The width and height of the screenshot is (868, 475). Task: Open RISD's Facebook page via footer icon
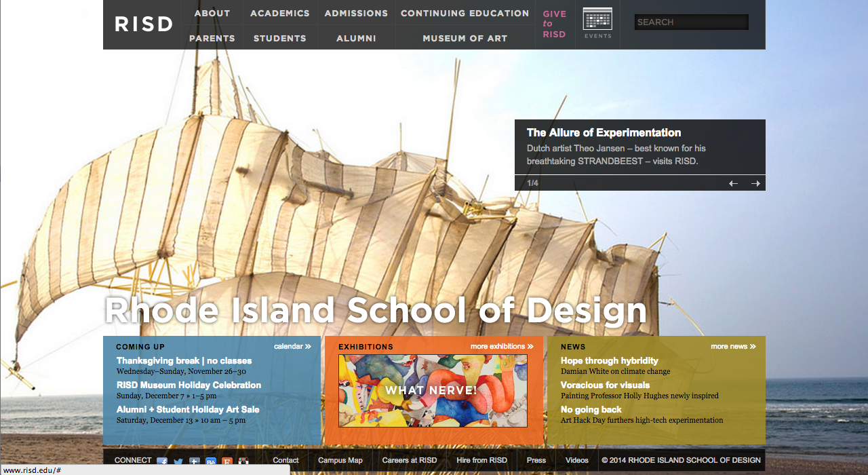pyautogui.click(x=162, y=461)
